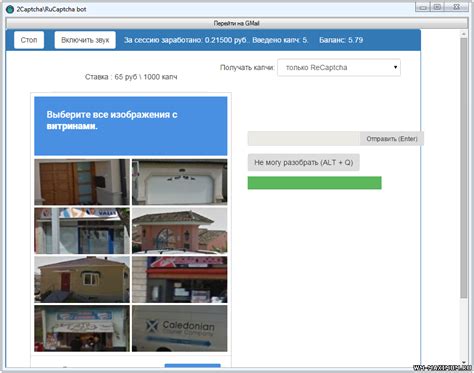Viewport: 474px width, 373px height.
Task: Click Отправить (Enter) button
Action: [392, 139]
